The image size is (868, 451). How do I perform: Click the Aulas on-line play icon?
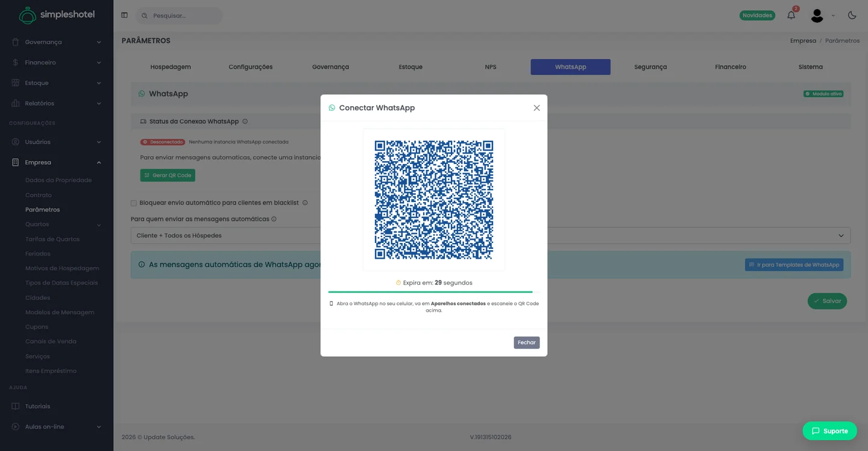coord(15,427)
